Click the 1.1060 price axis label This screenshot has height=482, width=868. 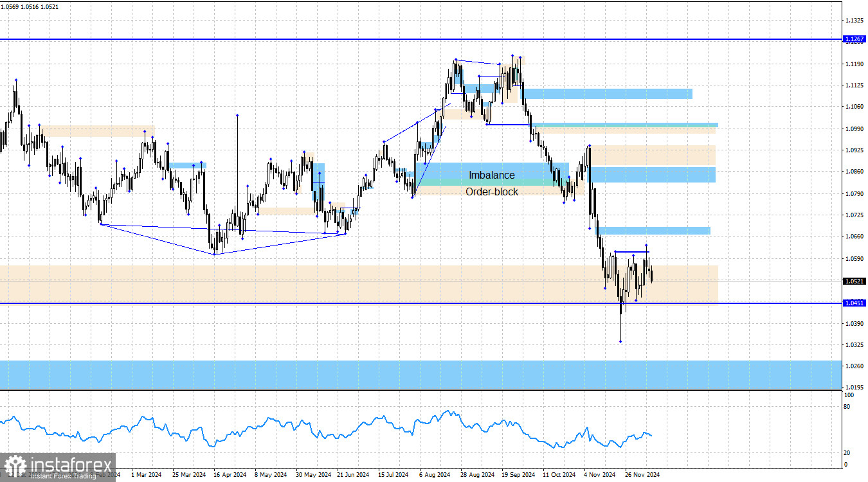coord(855,107)
